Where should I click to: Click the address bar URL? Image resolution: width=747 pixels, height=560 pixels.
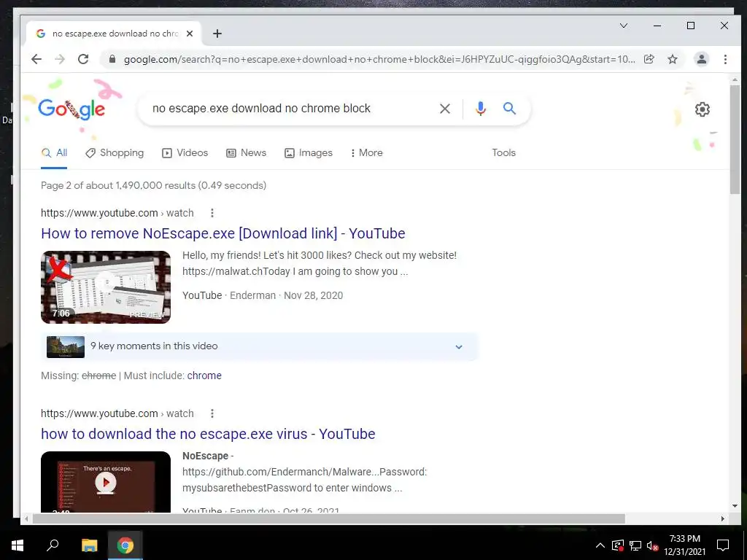379,59
